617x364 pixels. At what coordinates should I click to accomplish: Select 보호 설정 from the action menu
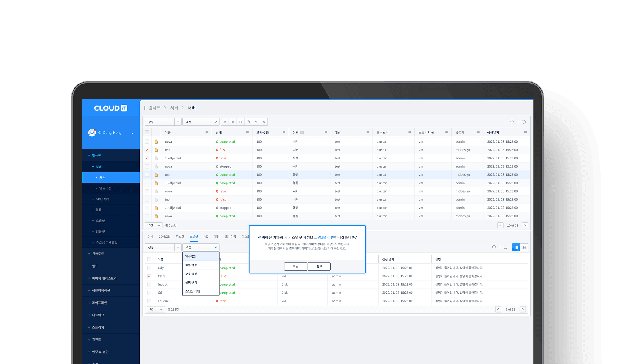click(201, 274)
